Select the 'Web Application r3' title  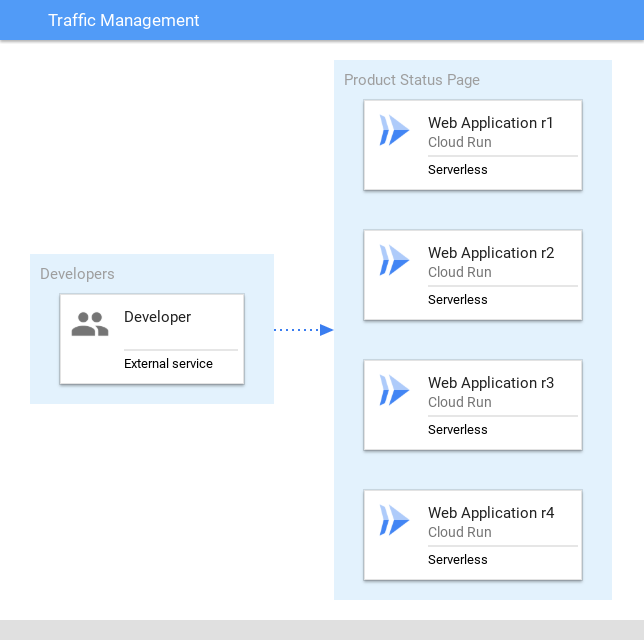coord(491,383)
